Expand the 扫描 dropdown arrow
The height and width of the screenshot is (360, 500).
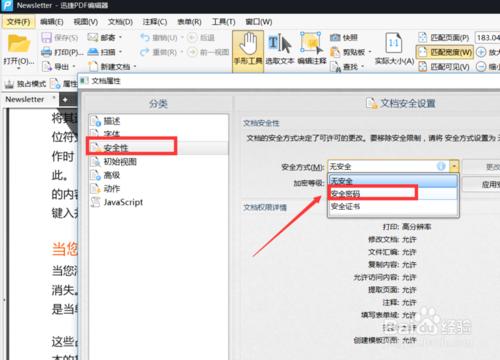coord(120,52)
